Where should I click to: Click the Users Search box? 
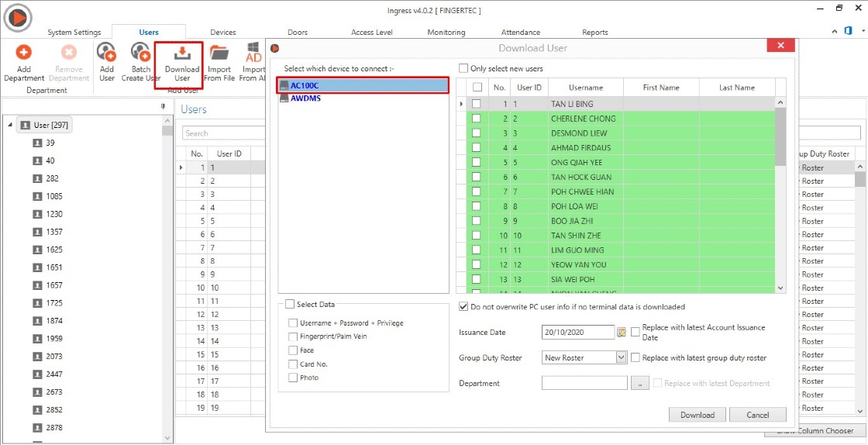pyautogui.click(x=224, y=133)
